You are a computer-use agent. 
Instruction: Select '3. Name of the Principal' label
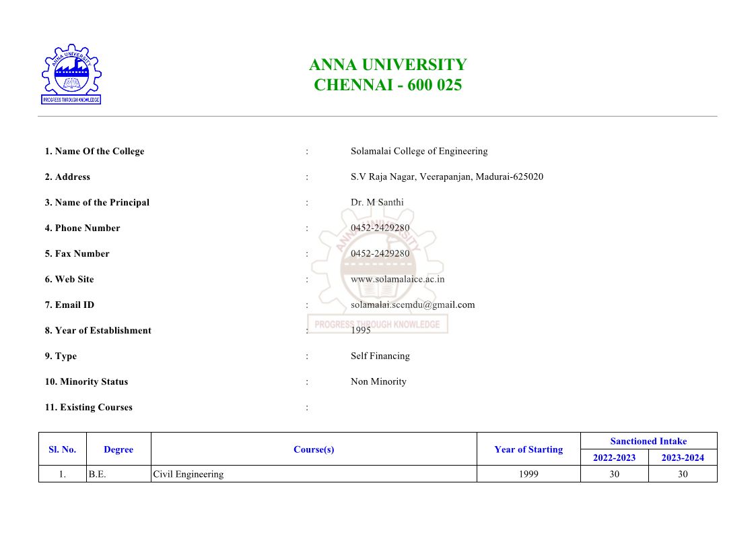coord(97,202)
